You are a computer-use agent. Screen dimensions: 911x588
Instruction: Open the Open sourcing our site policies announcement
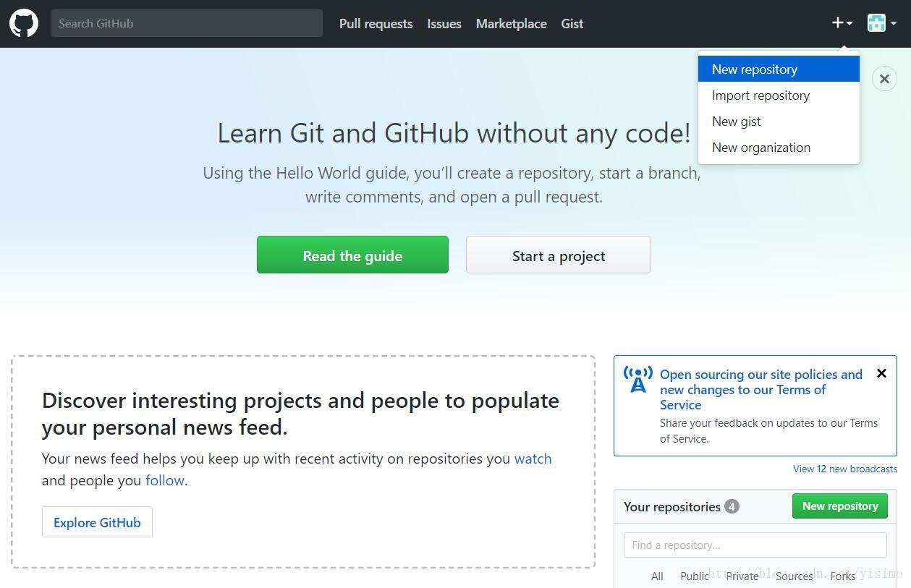(x=761, y=390)
